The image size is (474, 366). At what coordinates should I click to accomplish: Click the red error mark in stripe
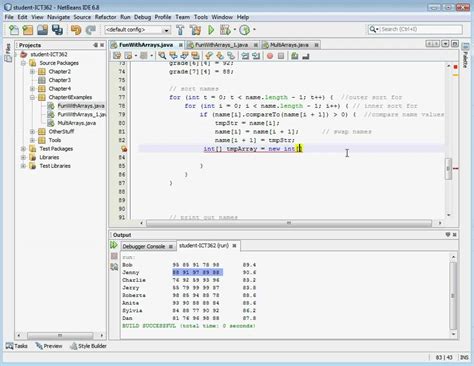(456, 168)
